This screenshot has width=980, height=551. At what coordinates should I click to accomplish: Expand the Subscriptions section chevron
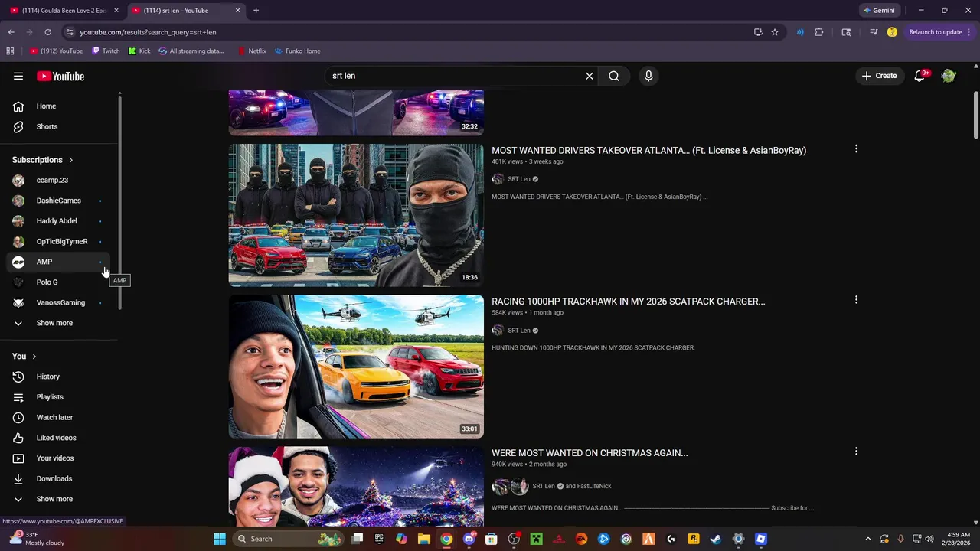point(71,160)
